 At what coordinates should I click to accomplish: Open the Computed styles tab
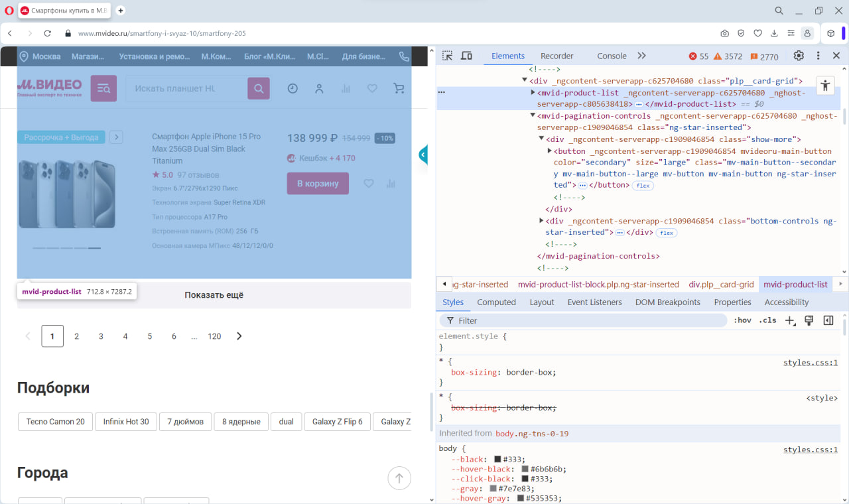coord(496,302)
